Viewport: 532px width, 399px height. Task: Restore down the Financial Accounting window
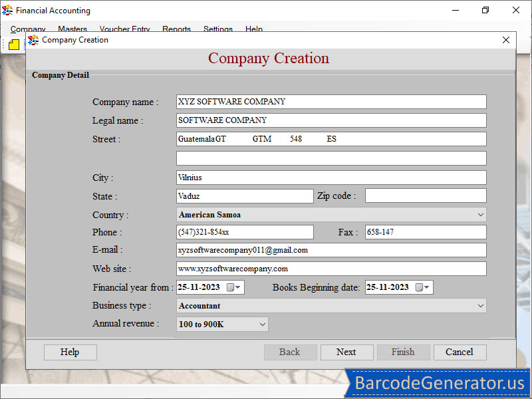coord(485,11)
